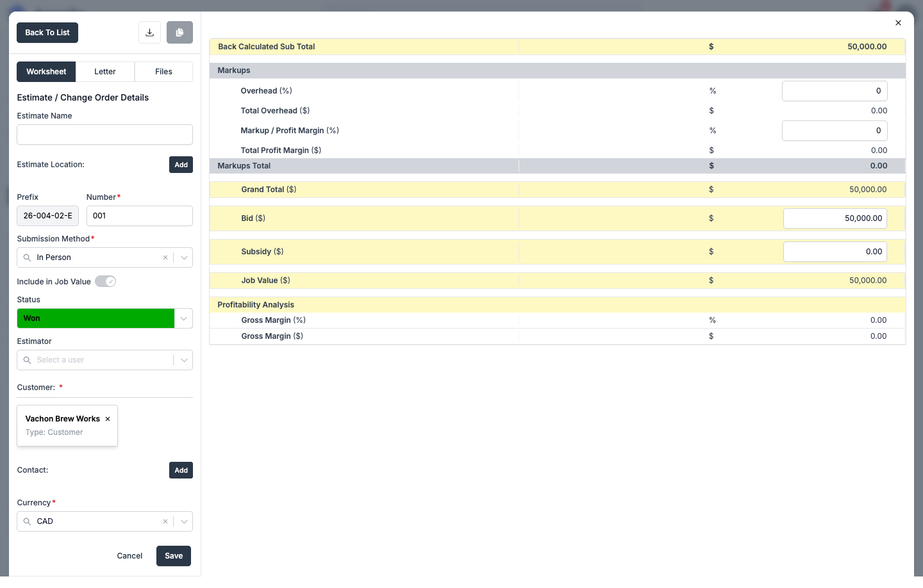Screen dimensions: 923x588
Task: Clear the CAD currency selection
Action: click(x=165, y=521)
